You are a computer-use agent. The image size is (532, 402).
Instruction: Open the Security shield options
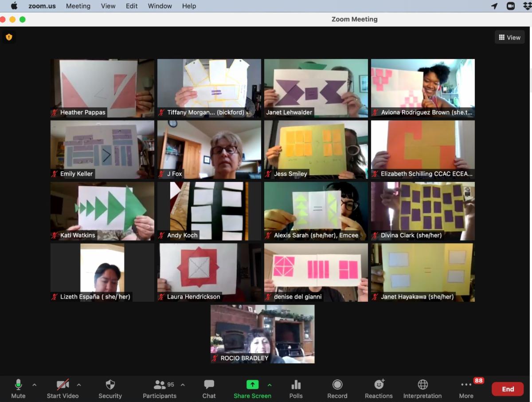click(x=110, y=389)
